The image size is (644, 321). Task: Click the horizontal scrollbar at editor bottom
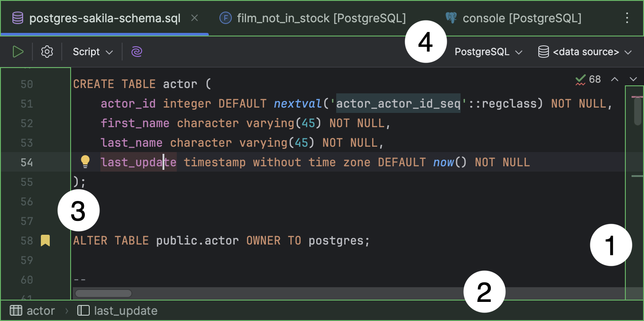pyautogui.click(x=103, y=293)
